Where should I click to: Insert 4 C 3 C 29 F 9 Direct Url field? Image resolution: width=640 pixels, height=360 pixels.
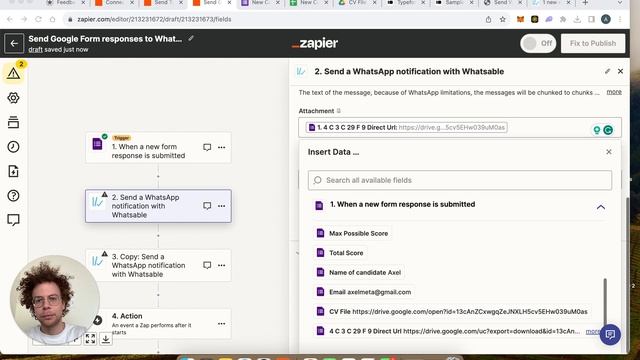(448, 331)
